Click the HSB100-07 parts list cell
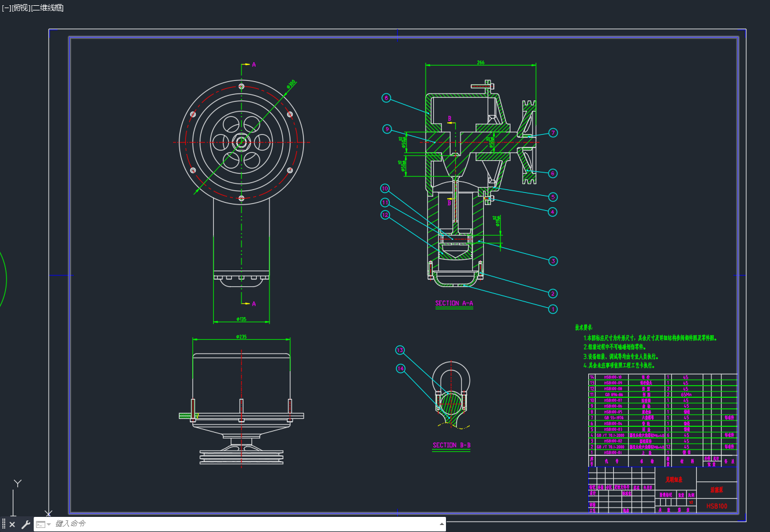 point(613,400)
